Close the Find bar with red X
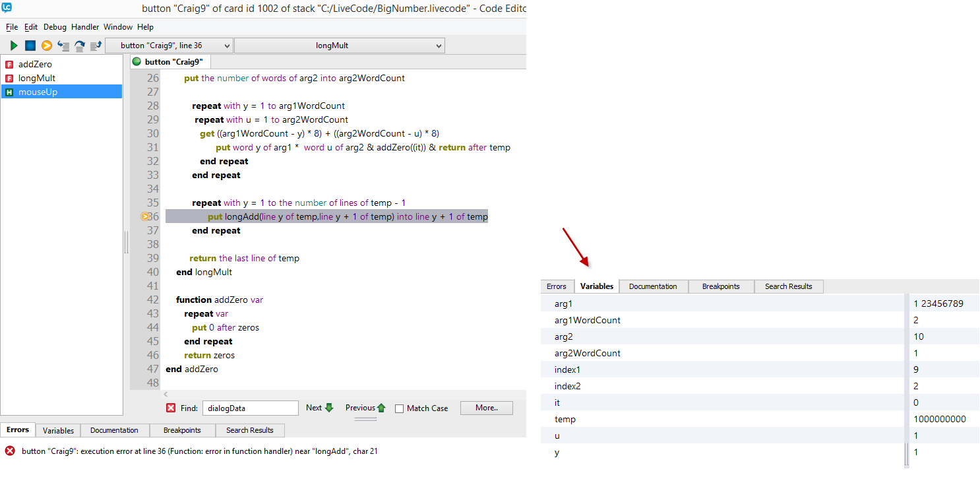 [171, 408]
